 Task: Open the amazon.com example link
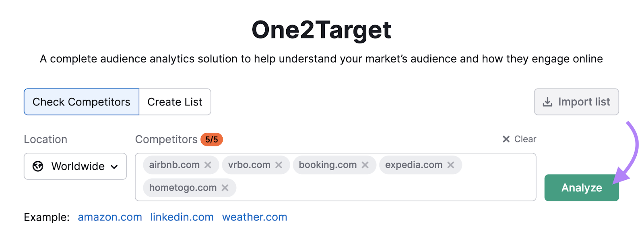[x=109, y=217]
